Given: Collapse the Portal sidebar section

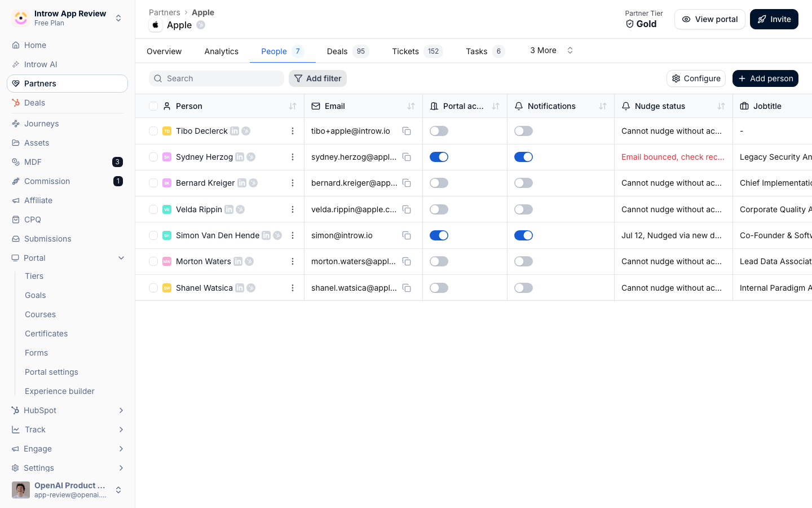Looking at the screenshot, I should tap(121, 258).
